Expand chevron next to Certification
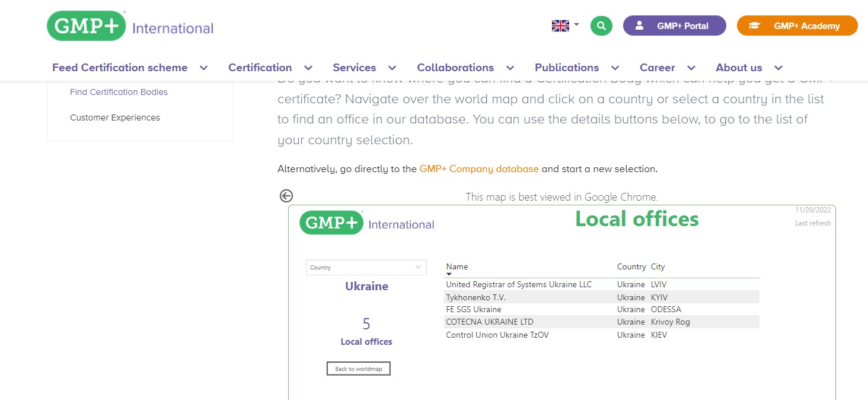868x400 pixels. [308, 68]
